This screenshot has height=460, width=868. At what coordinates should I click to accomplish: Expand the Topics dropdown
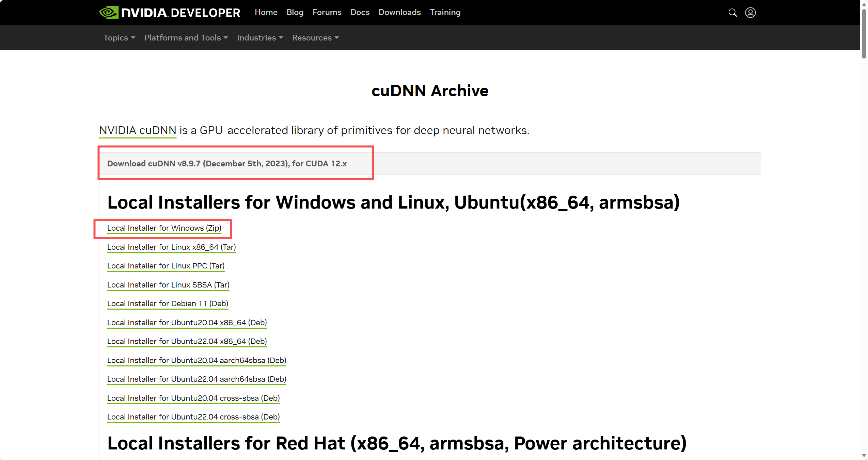tap(119, 38)
